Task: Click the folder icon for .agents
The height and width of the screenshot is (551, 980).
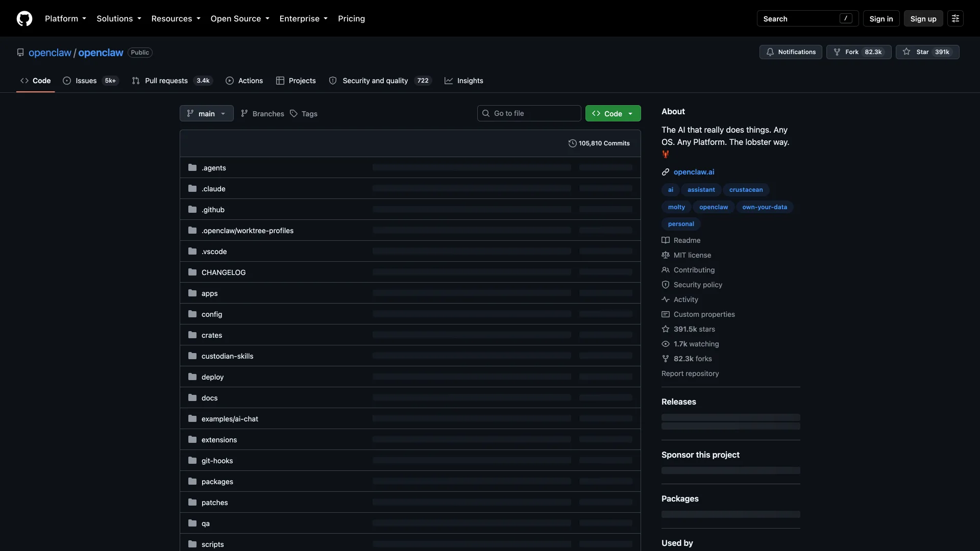Action: click(192, 168)
